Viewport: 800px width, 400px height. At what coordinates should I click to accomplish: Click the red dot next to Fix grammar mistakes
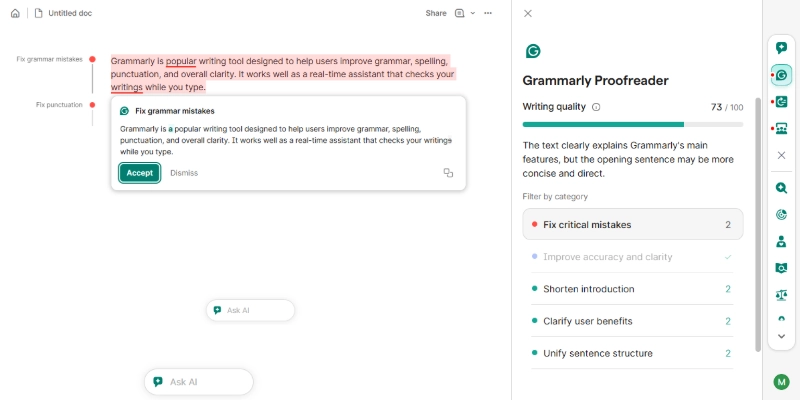tap(92, 59)
